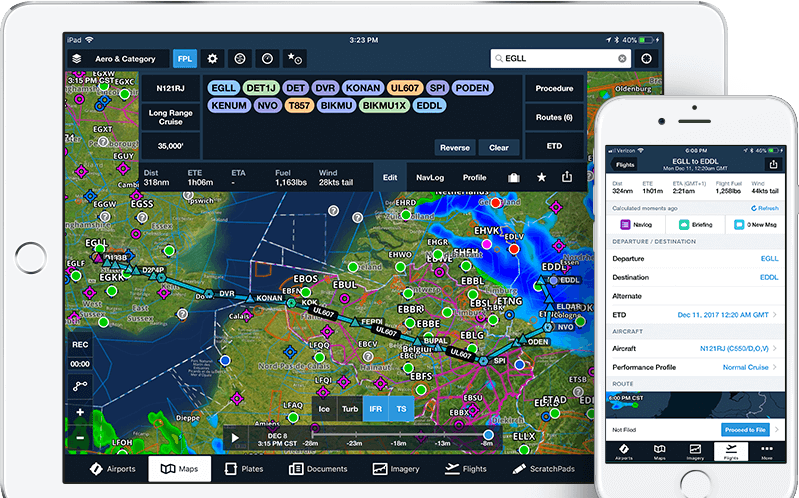
Task: Switch to the Profile tab
Action: point(474,177)
